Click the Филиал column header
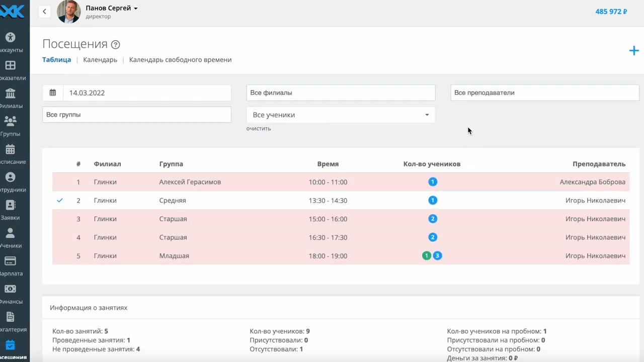Image resolution: width=644 pixels, height=362 pixels. coord(107,164)
